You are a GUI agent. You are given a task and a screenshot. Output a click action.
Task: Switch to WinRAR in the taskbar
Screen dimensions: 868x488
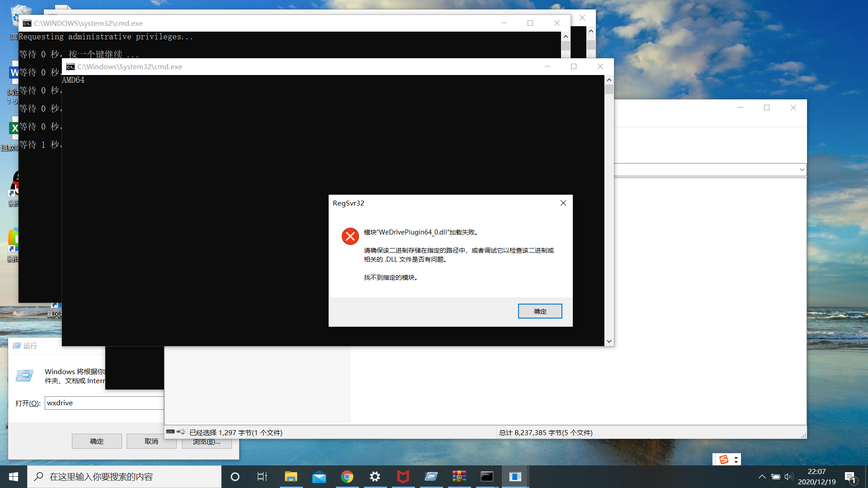pos(459,477)
